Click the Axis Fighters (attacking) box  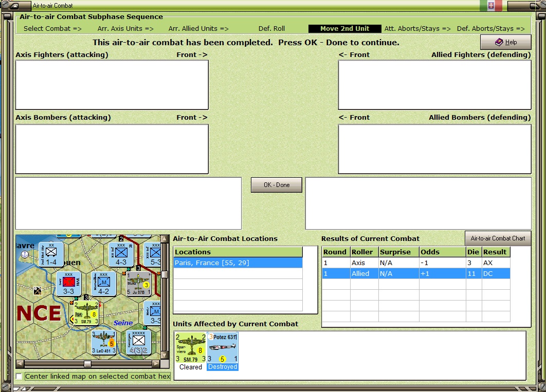point(112,85)
